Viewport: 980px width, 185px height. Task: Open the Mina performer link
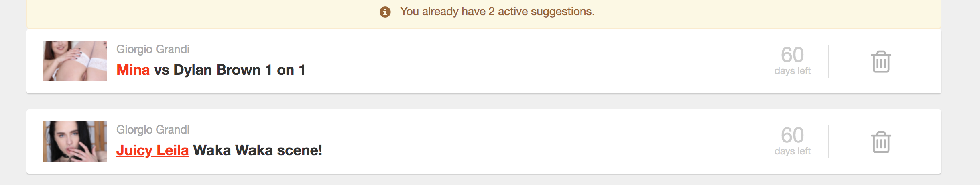(x=133, y=70)
